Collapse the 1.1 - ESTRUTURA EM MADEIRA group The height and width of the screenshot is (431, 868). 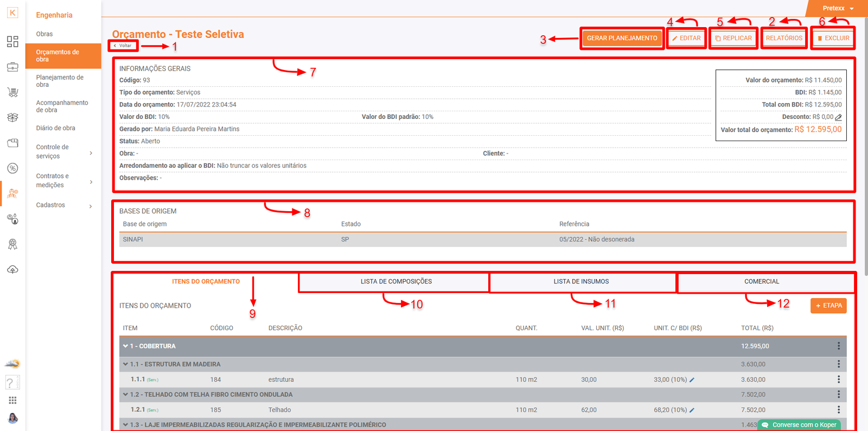coord(126,364)
